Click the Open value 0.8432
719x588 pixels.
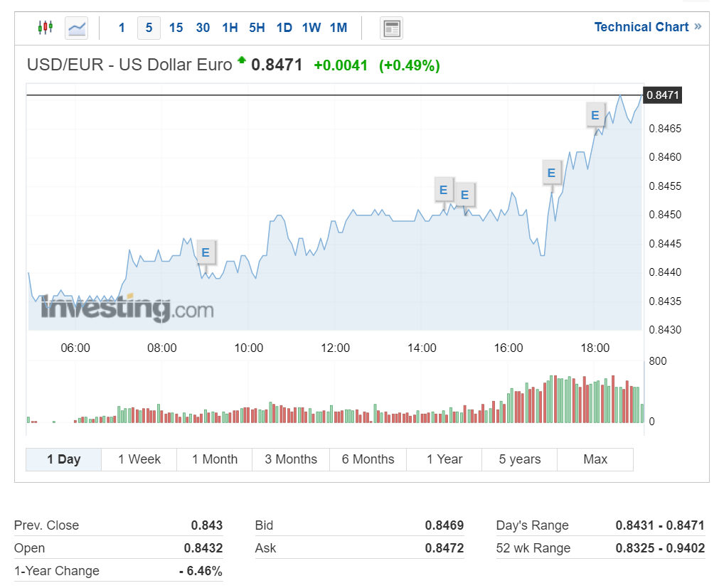[203, 548]
